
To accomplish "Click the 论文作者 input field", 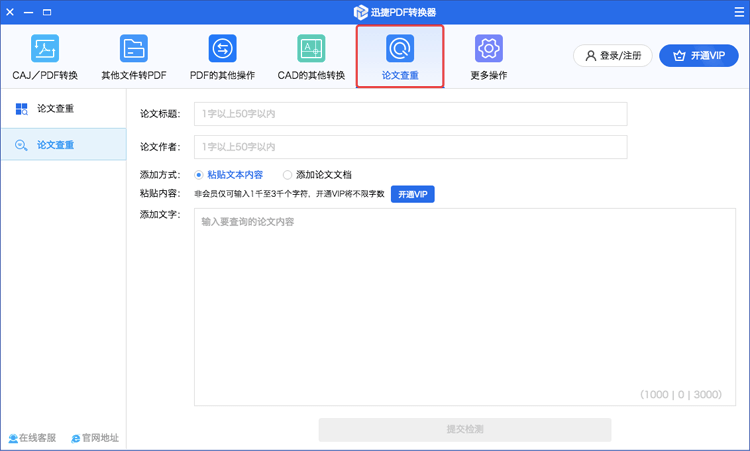I will pos(410,147).
